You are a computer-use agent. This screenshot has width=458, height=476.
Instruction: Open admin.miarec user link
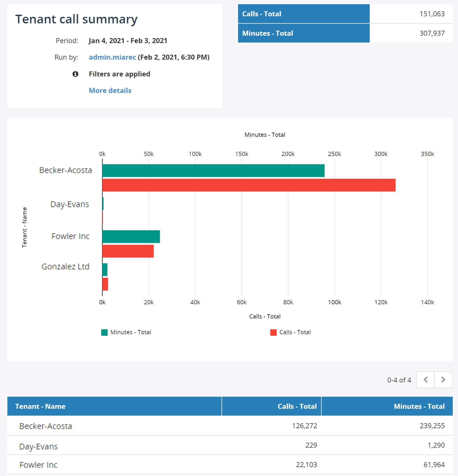[x=112, y=57]
